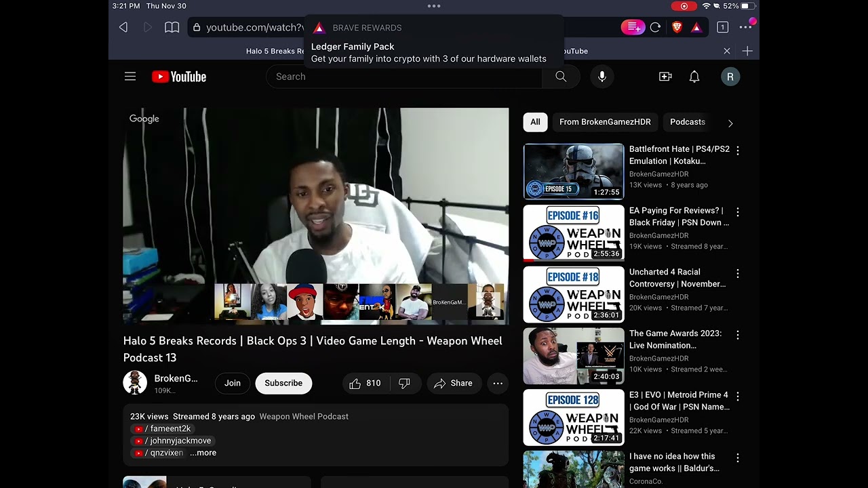This screenshot has height=488, width=868.
Task: Share the video
Action: point(453,383)
